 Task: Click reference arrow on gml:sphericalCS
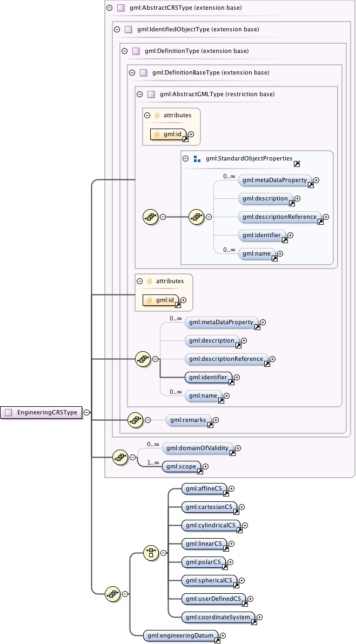coord(236,585)
